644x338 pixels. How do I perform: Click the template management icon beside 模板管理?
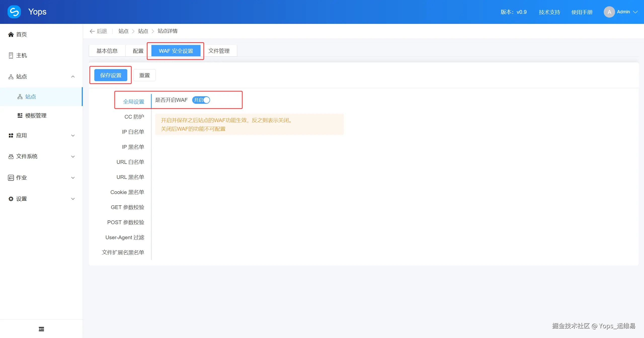coord(20,115)
